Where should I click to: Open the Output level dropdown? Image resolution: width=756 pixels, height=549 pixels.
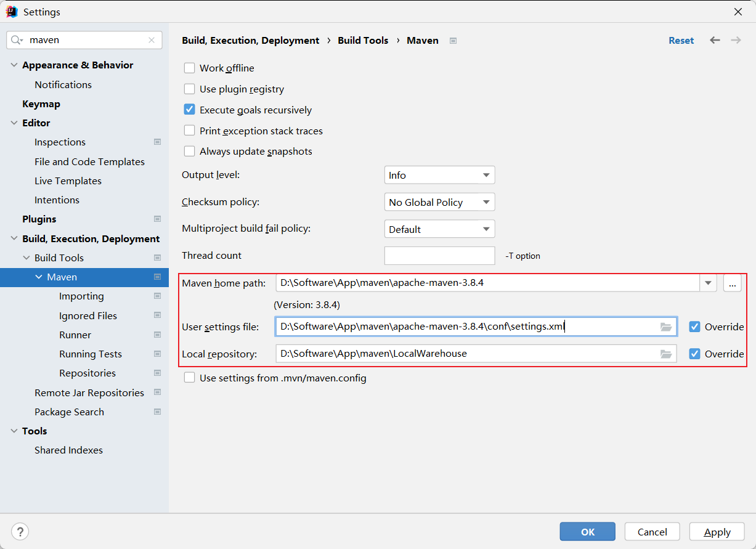click(x=439, y=176)
